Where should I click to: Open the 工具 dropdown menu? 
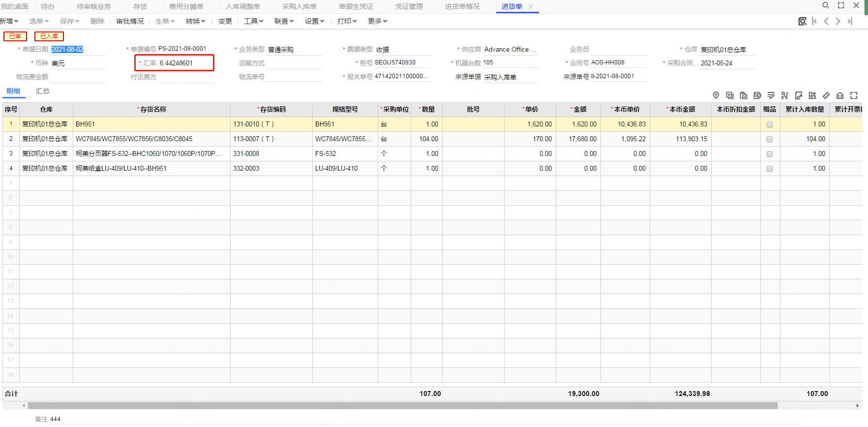(254, 21)
